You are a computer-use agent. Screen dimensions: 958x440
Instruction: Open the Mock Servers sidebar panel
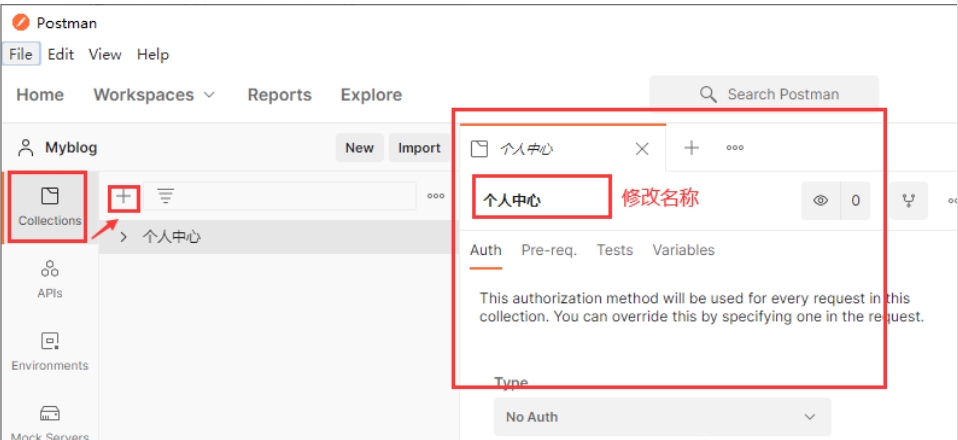pos(49,422)
